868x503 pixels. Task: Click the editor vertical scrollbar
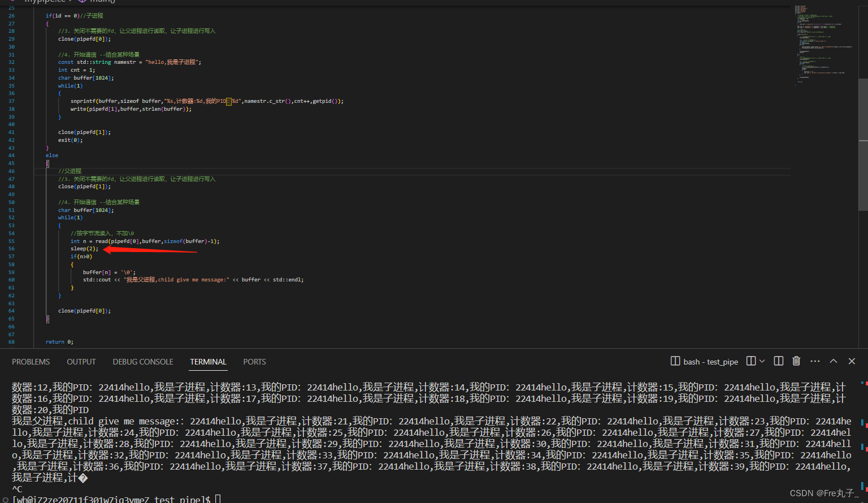pos(863,144)
